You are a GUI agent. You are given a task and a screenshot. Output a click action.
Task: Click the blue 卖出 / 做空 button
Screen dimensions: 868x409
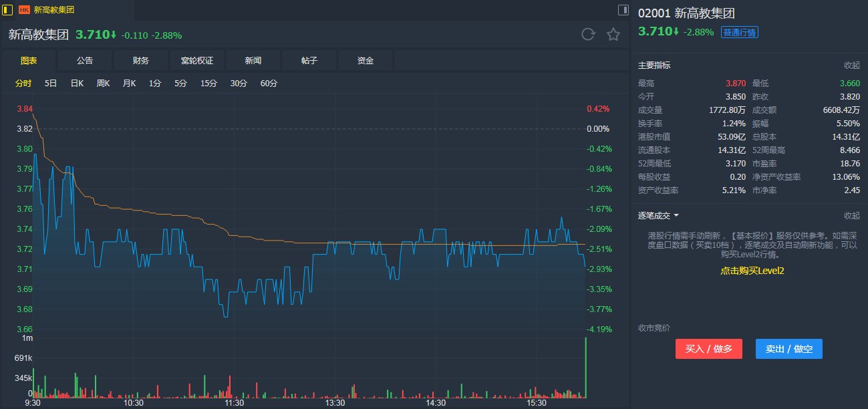click(788, 349)
